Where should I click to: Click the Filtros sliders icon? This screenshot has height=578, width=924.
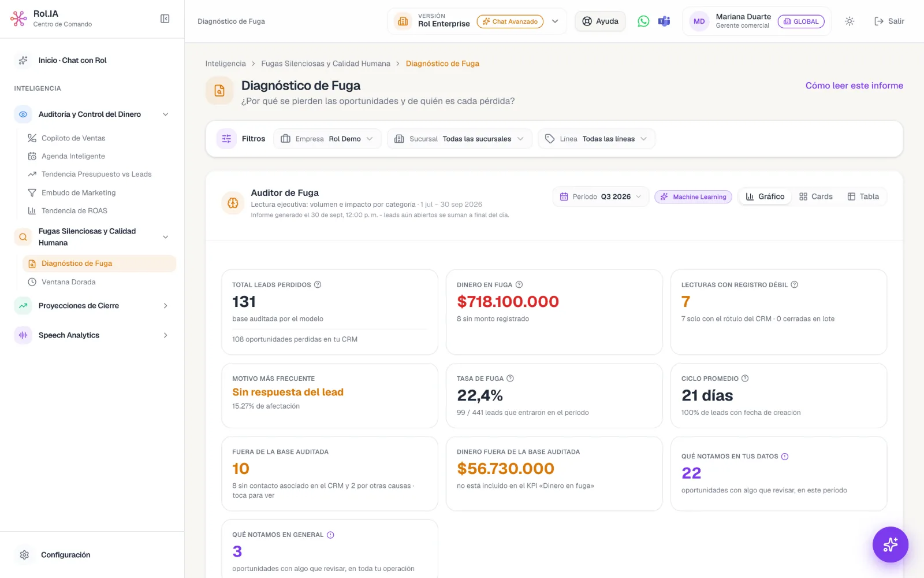pyautogui.click(x=226, y=139)
